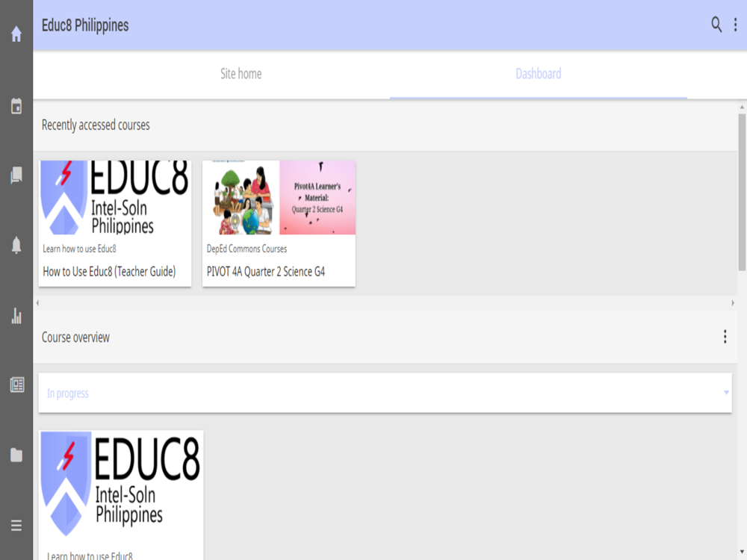Click the vertical scrollbar thumb
Viewport: 747px width, 560px height.
coord(742,192)
